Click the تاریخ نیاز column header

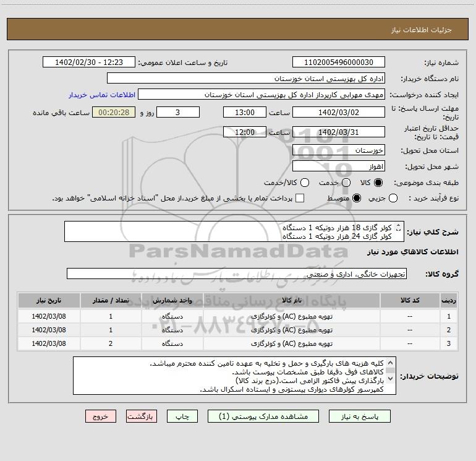49,300
